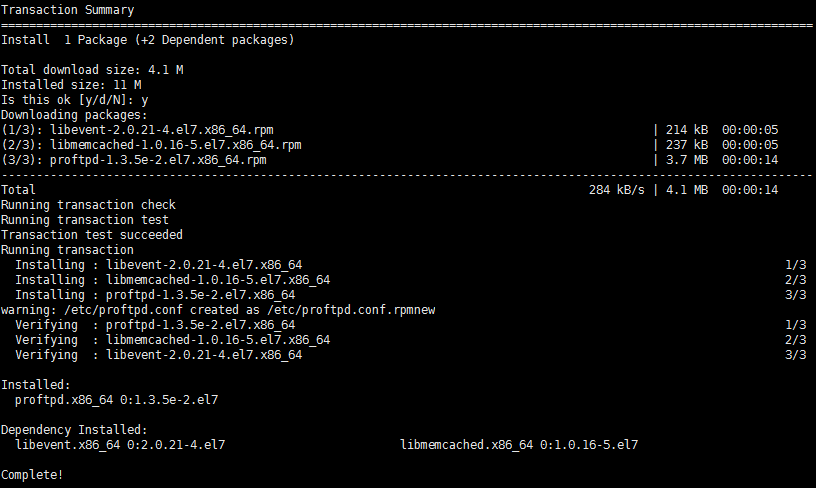Click the "Total download size: 4.1 M" line
Viewport: 816px width, 488px height.
coord(92,70)
